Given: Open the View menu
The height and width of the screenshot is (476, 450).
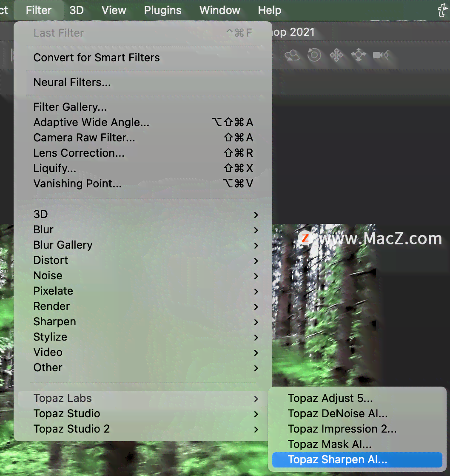Looking at the screenshot, I should (x=114, y=10).
